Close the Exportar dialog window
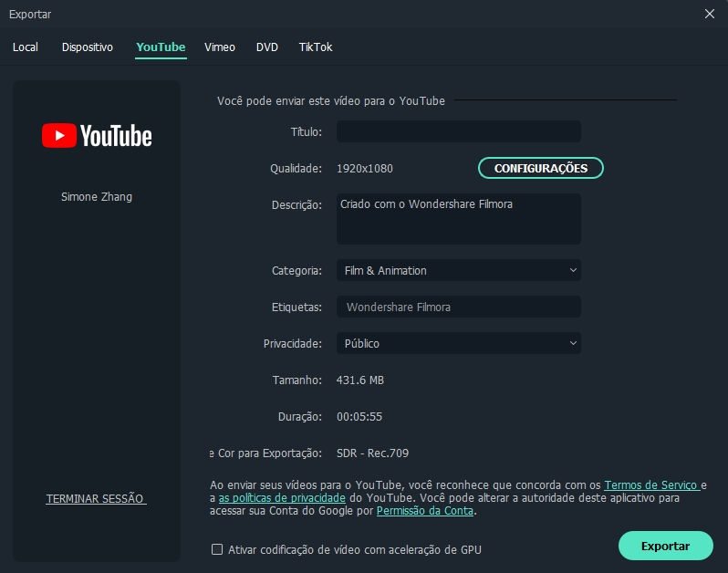 pos(710,14)
